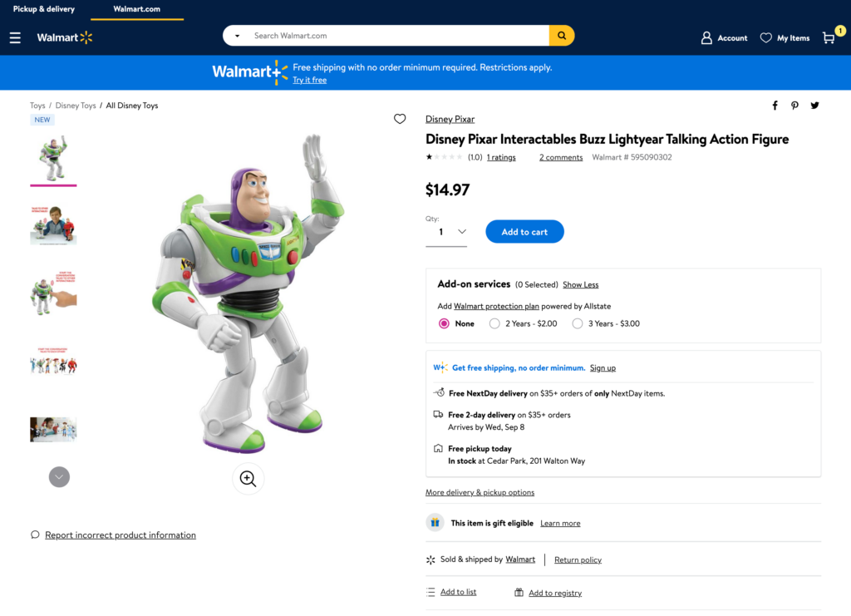Open the shopping cart
The height and width of the screenshot is (616, 851).
tap(829, 37)
